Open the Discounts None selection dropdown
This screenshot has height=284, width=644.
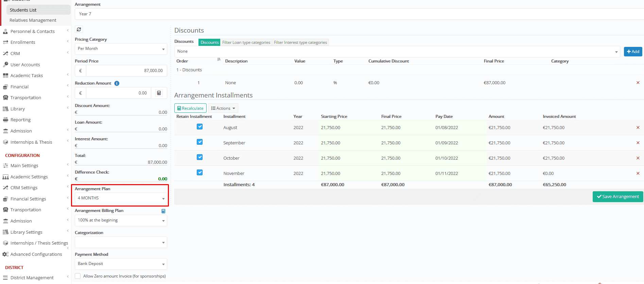(x=398, y=52)
